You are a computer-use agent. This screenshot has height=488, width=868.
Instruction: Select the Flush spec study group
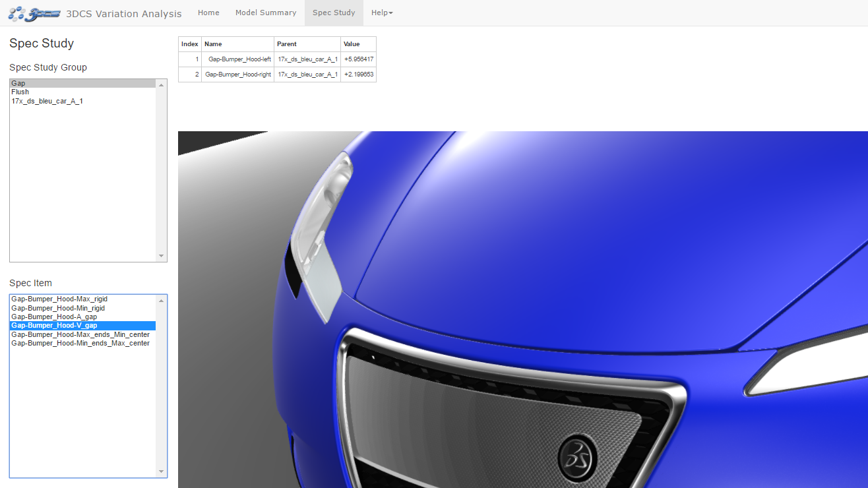coord(20,92)
